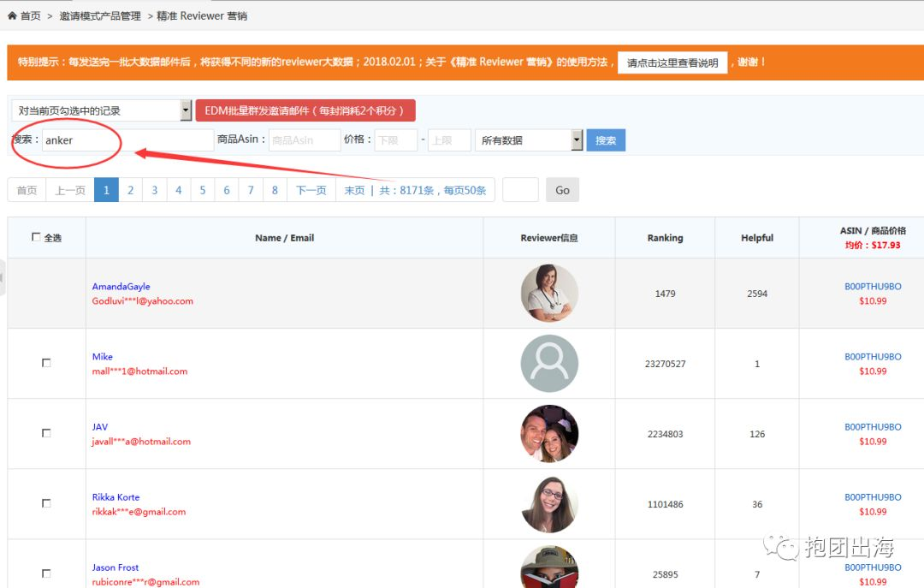Screen dimensions: 924x588
Task: Click the blue 搜索 search button
Action: [x=606, y=140]
